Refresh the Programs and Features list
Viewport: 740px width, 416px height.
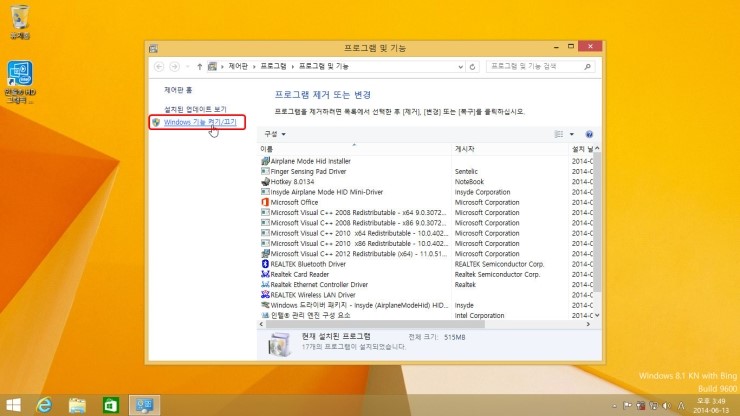472,67
